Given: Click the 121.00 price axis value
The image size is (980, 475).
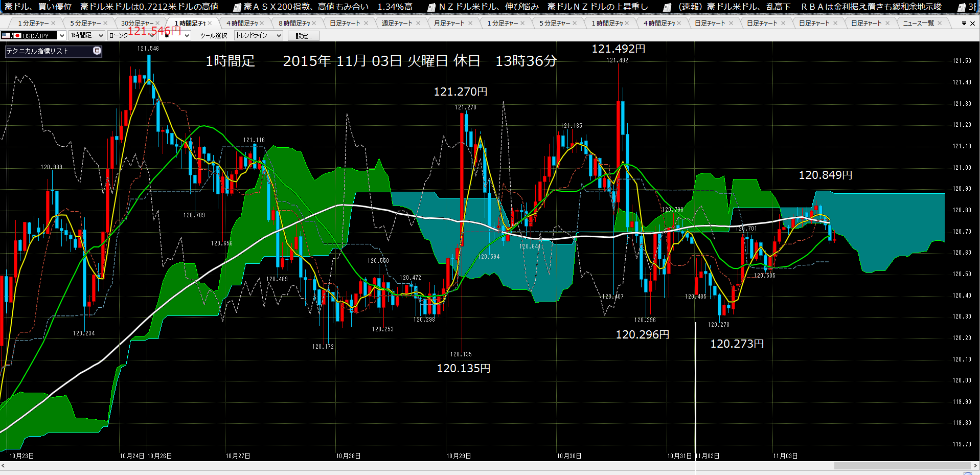Looking at the screenshot, I should click(x=962, y=168).
